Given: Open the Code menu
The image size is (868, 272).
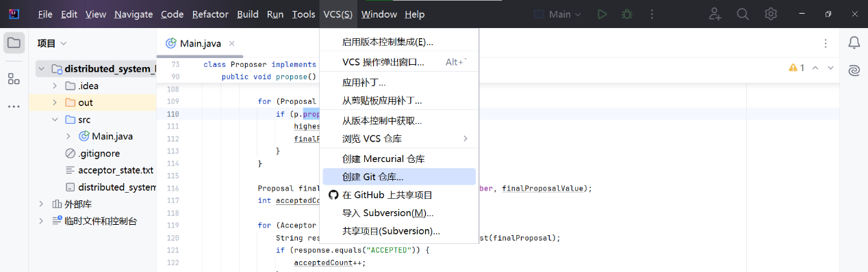Looking at the screenshot, I should [x=173, y=14].
